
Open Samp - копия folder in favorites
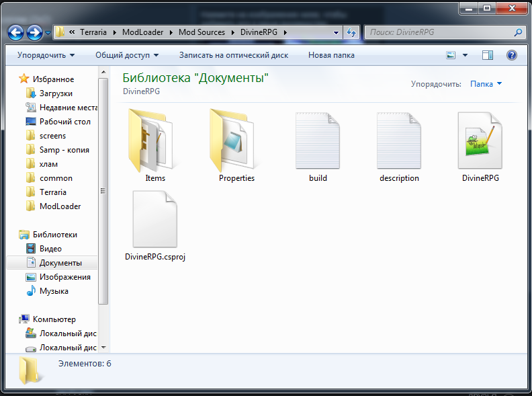click(x=58, y=150)
